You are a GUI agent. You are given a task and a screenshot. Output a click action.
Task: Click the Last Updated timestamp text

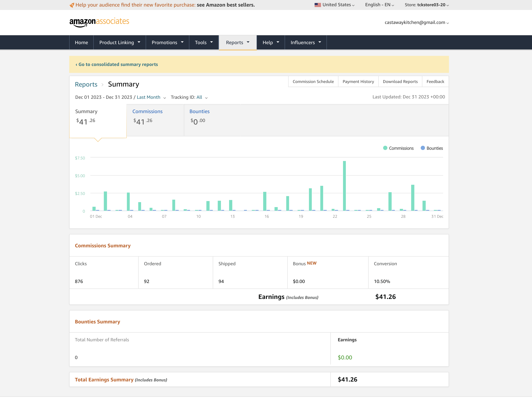point(409,97)
